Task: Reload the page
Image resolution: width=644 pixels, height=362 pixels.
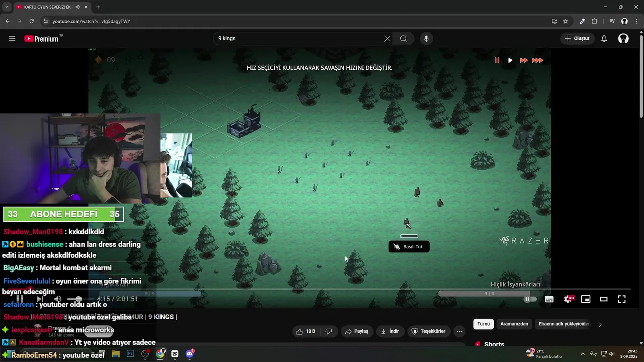Action: tap(31, 21)
